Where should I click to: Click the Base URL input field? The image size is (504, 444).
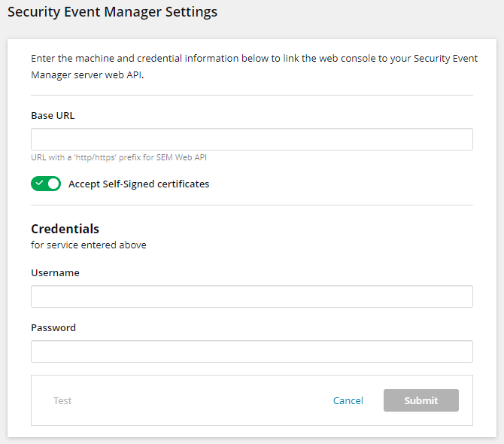coord(251,139)
